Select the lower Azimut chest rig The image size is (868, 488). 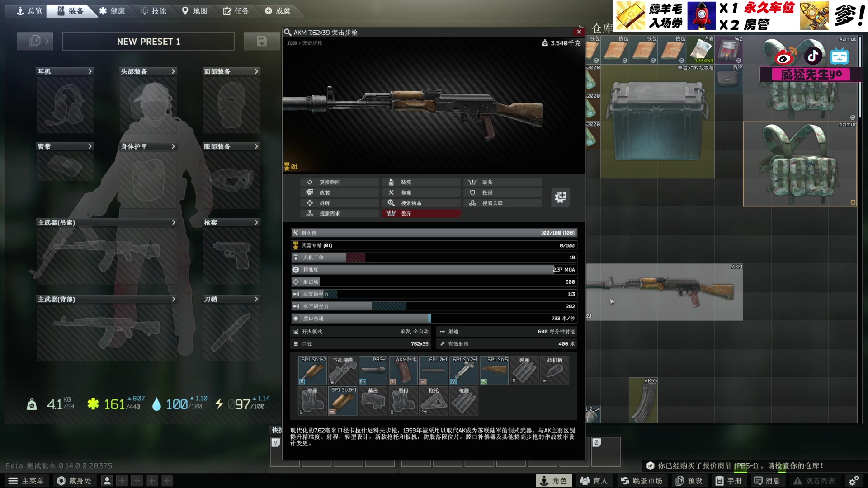[x=800, y=164]
